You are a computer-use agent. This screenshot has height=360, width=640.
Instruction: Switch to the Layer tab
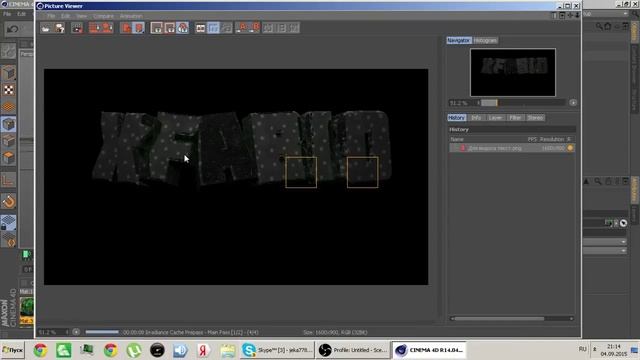[495, 118]
